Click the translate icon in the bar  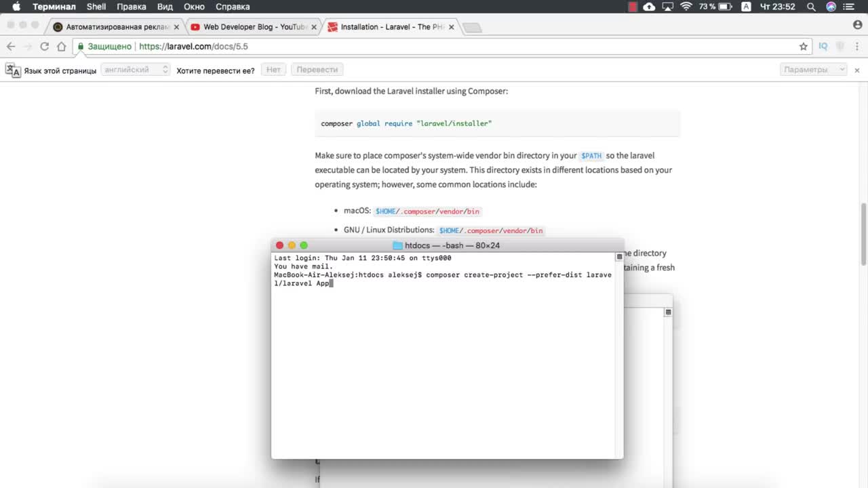[13, 70]
